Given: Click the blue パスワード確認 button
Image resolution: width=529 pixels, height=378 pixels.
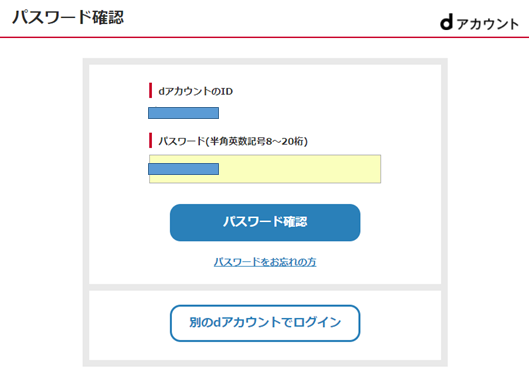Looking at the screenshot, I should pos(265,222).
